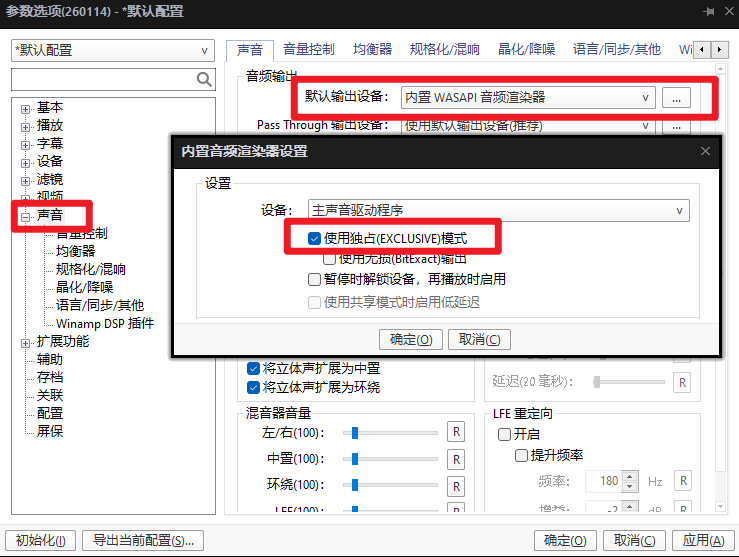Image resolution: width=739 pixels, height=557 pixels.
Task: Reset delay (延迟) with R button
Action: (x=682, y=383)
